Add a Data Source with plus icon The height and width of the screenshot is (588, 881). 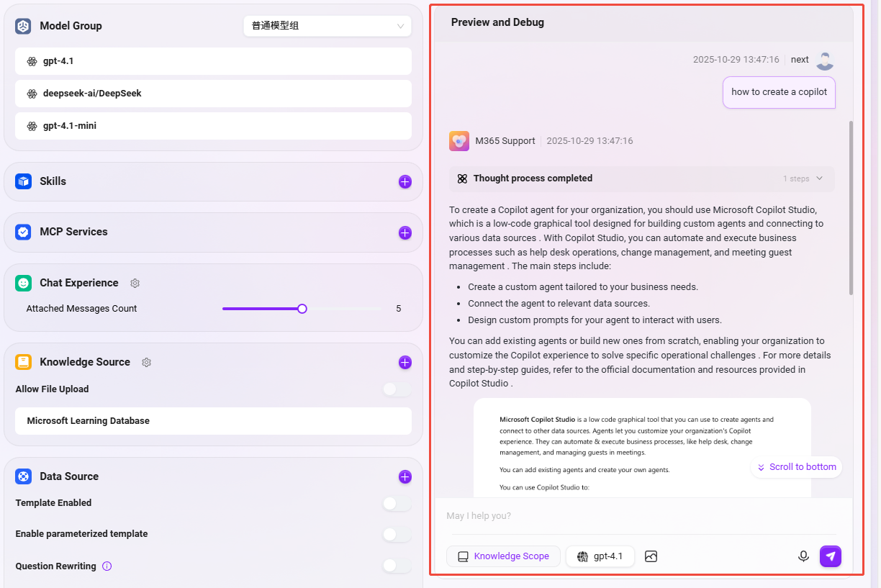tap(405, 476)
